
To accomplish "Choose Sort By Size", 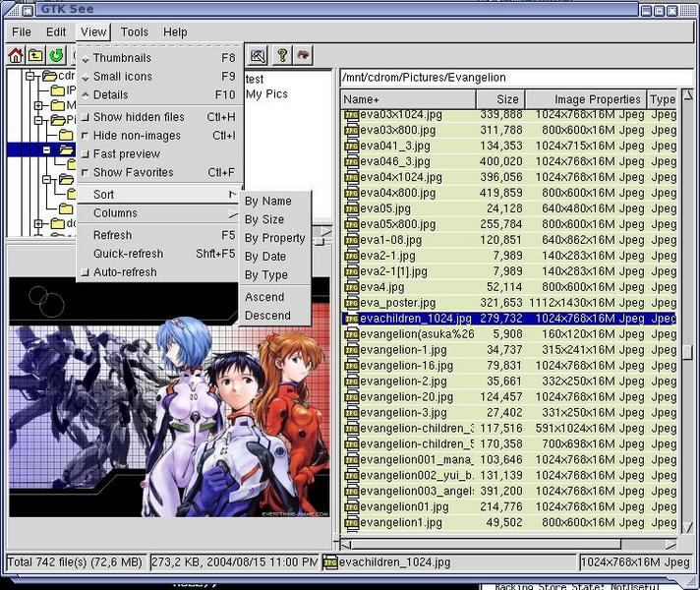I will [x=275, y=219].
